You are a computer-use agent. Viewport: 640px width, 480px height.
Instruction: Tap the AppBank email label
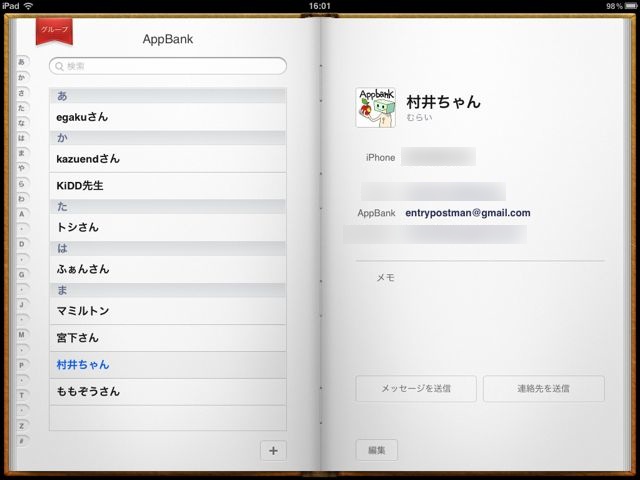tap(376, 213)
